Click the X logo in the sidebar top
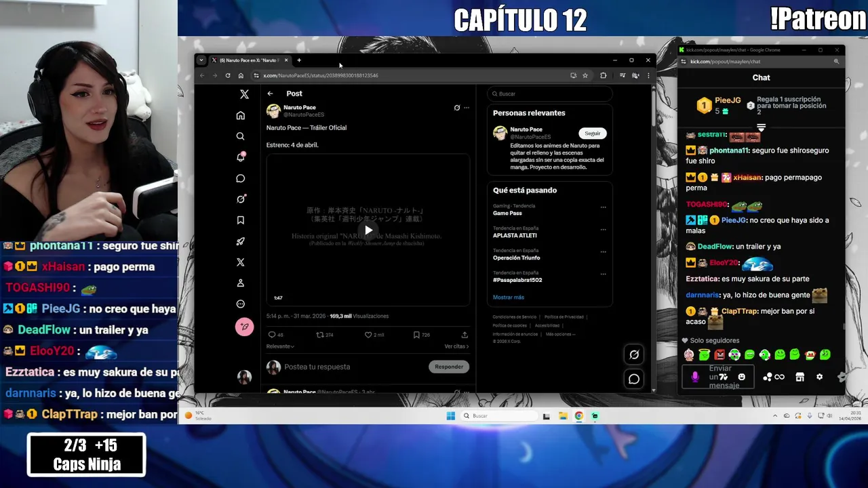The width and height of the screenshot is (868, 488). 244,94
